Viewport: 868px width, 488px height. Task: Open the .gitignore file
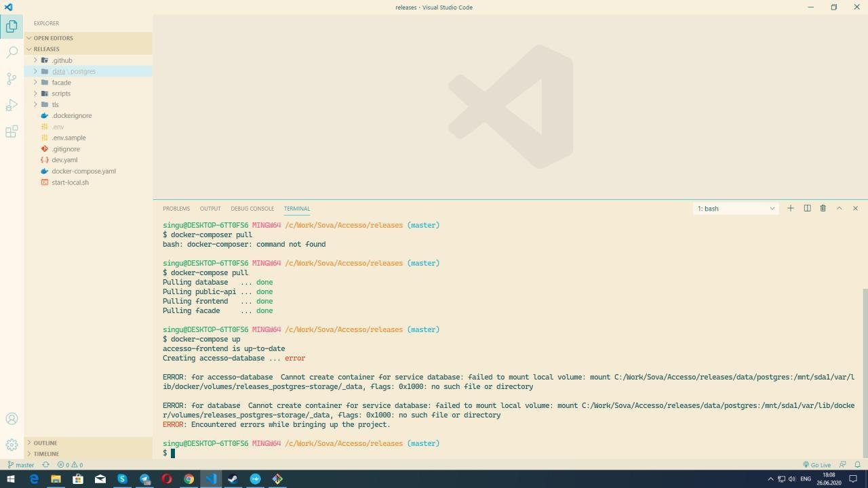coord(88,149)
